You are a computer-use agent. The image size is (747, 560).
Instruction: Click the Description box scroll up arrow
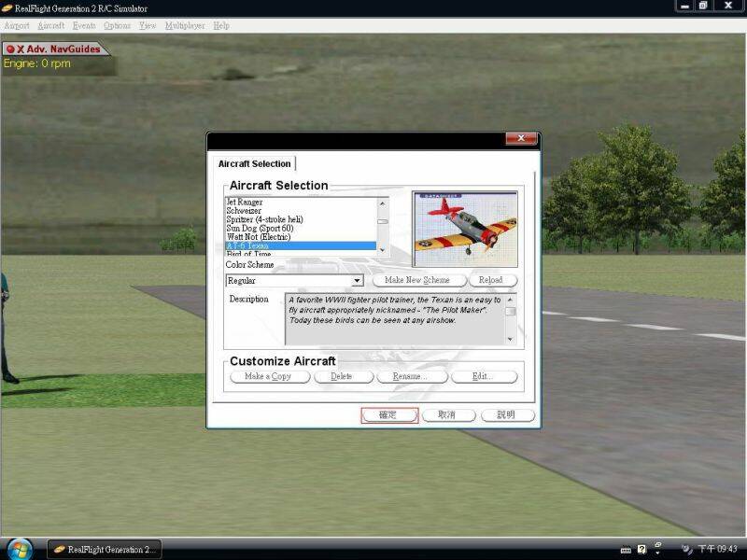(510, 300)
